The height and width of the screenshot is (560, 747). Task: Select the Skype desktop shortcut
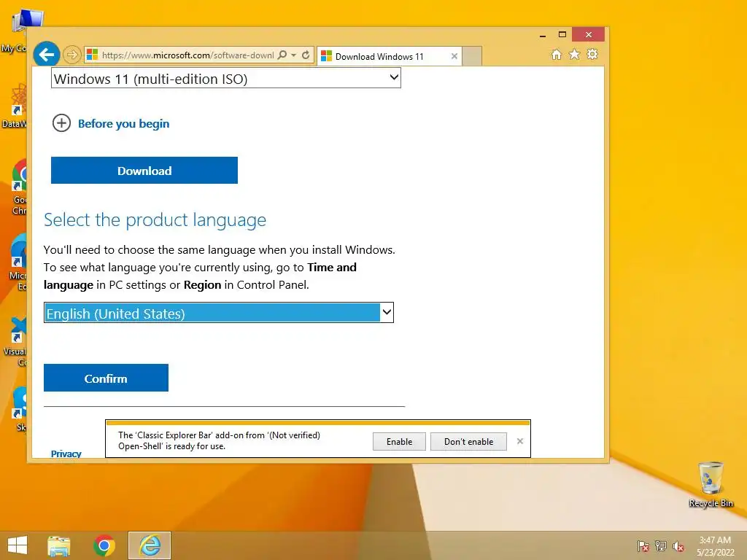19,408
